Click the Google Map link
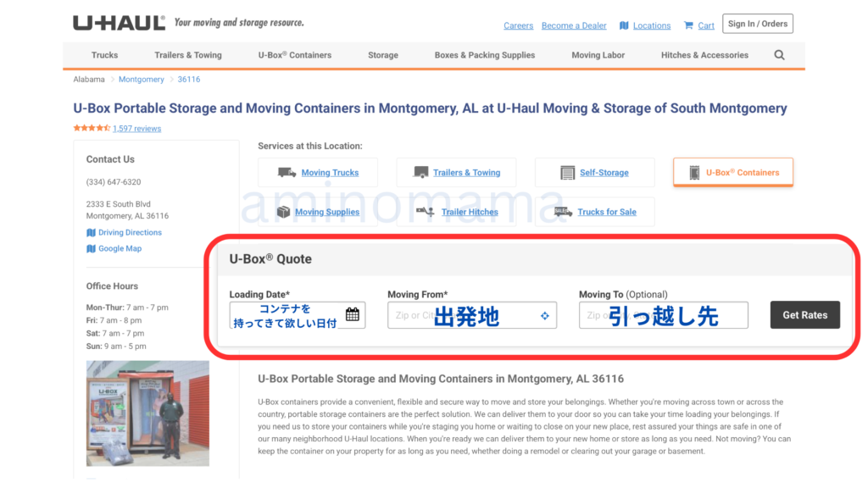Viewport: 868px width, 488px height. click(120, 248)
